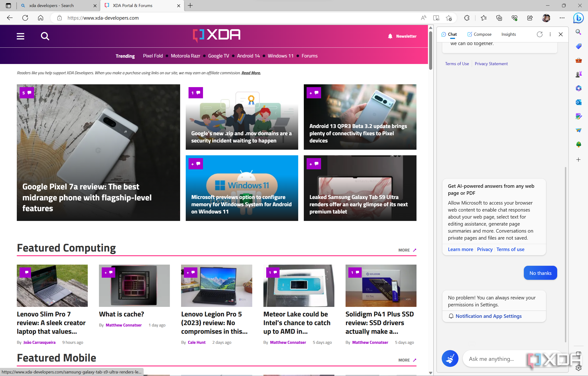Click the XDA search icon

click(45, 36)
